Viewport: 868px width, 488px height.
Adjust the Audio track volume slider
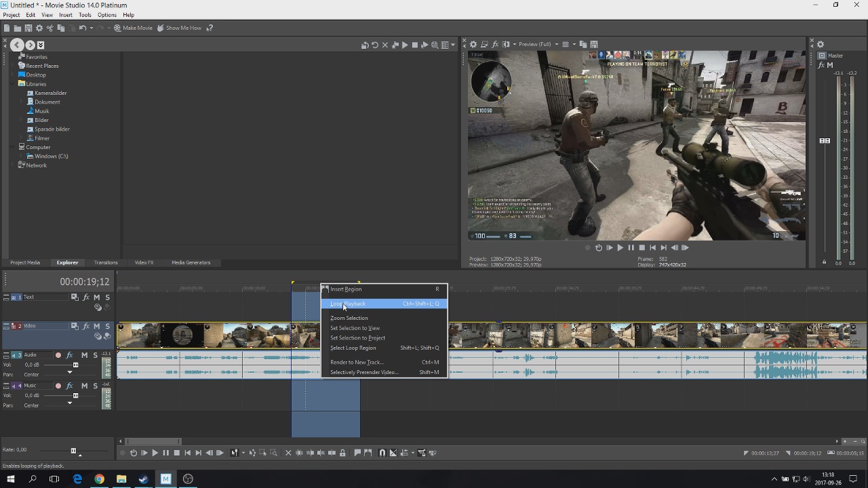click(x=75, y=365)
